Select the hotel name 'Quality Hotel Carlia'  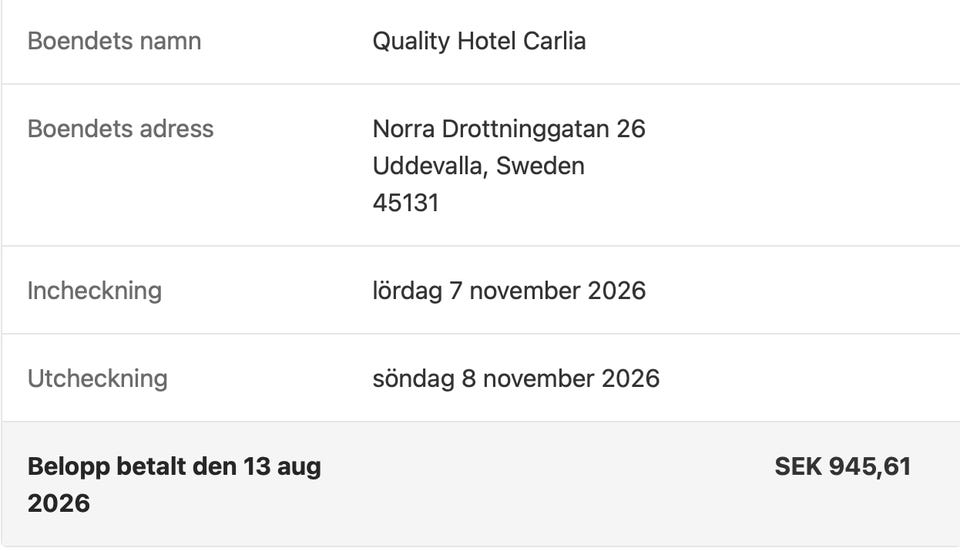(x=479, y=41)
